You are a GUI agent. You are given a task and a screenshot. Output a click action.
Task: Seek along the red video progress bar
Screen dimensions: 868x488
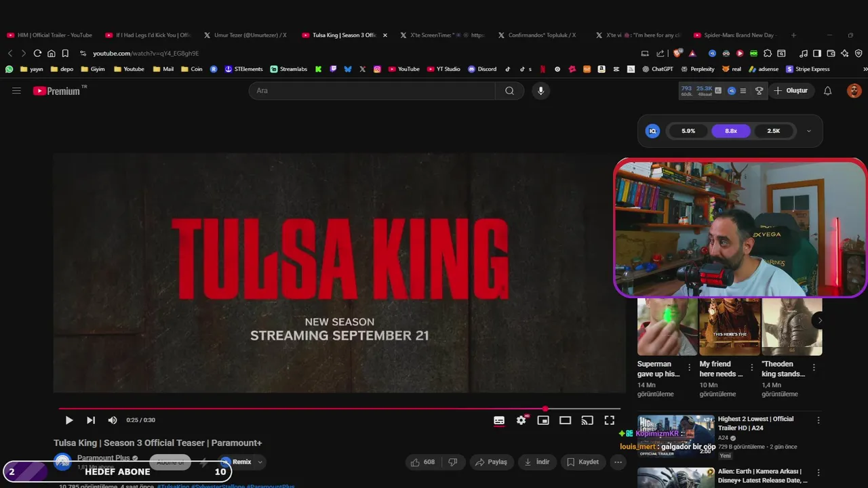339,409
